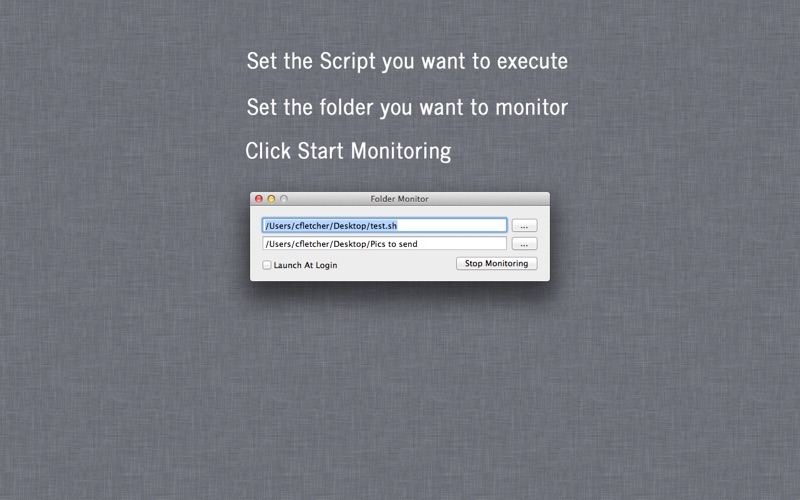Open the browse button beside Pics to send path
The image size is (800, 500).
click(524, 244)
